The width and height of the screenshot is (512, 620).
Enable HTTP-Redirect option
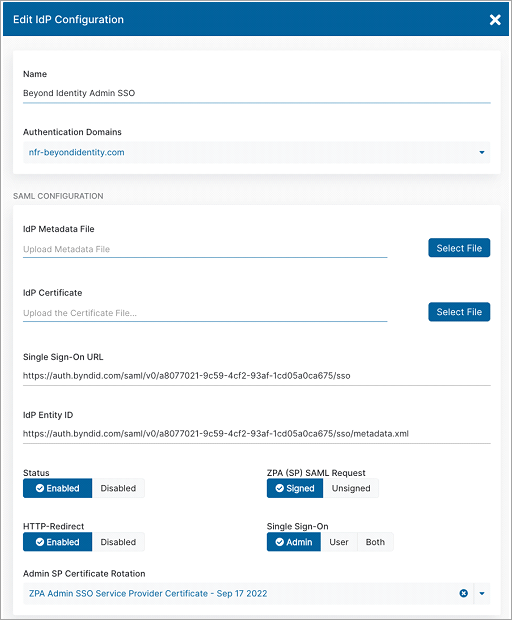pyautogui.click(x=57, y=542)
